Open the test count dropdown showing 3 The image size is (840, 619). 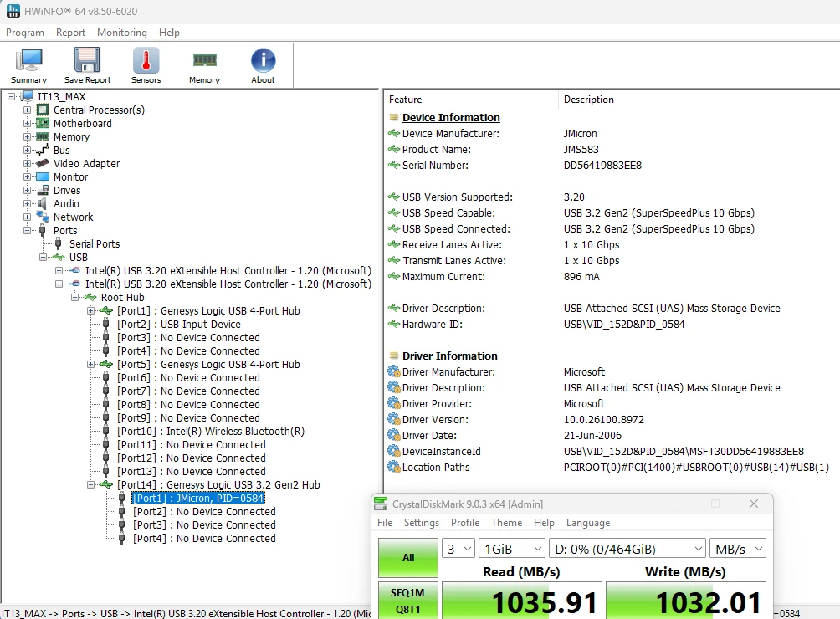[458, 549]
